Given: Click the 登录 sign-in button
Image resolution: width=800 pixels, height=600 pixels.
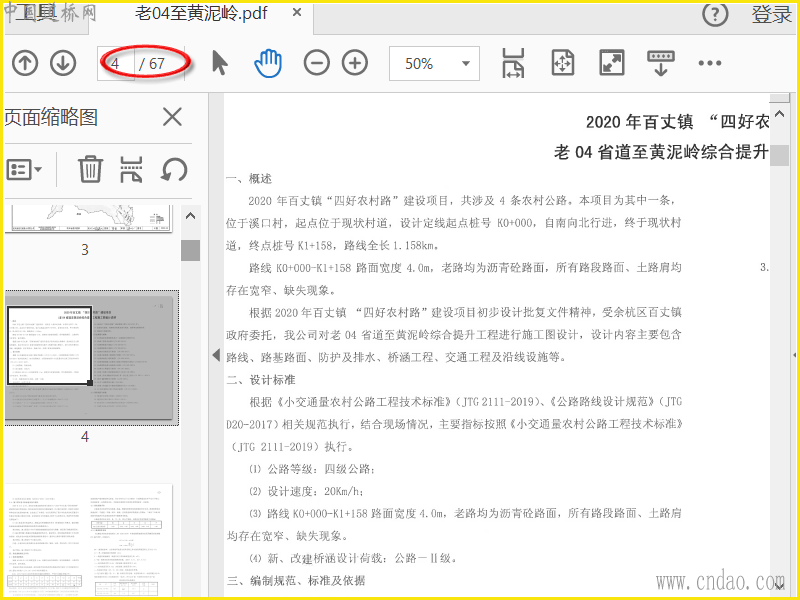Looking at the screenshot, I should coord(771,14).
